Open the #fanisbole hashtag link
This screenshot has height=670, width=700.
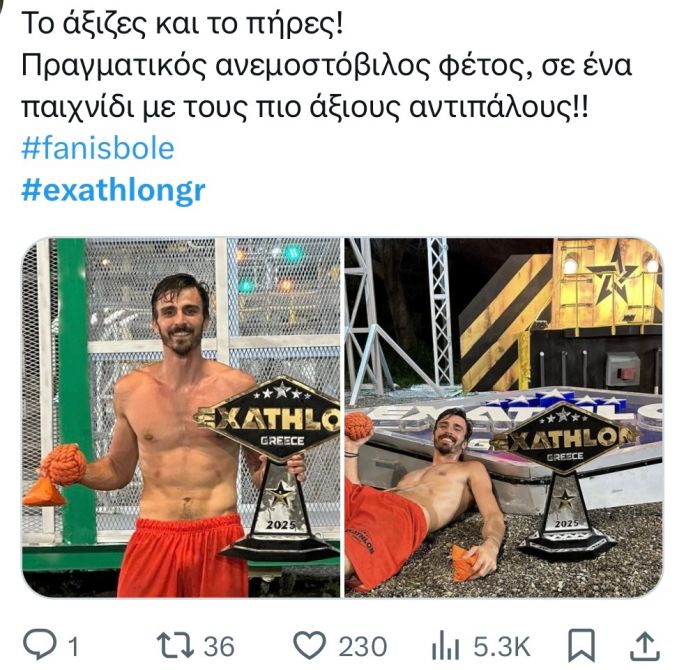pyautogui.click(x=98, y=148)
